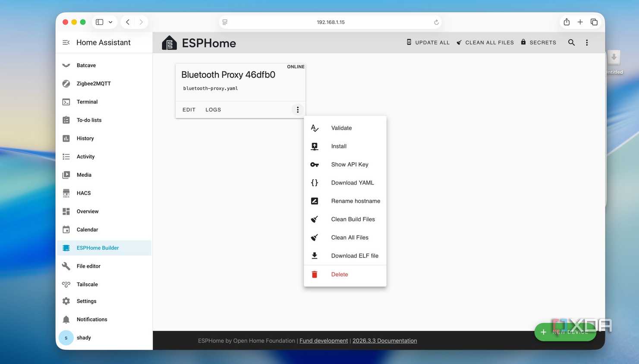The image size is (639, 364).
Task: Open the Batcave dashboard icon
Action: (66, 66)
